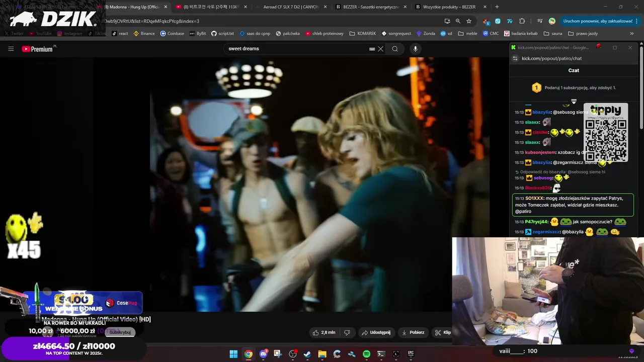644x362 pixels.
Task: Open the Snipping Tool on the taskbar
Action: coord(278,354)
